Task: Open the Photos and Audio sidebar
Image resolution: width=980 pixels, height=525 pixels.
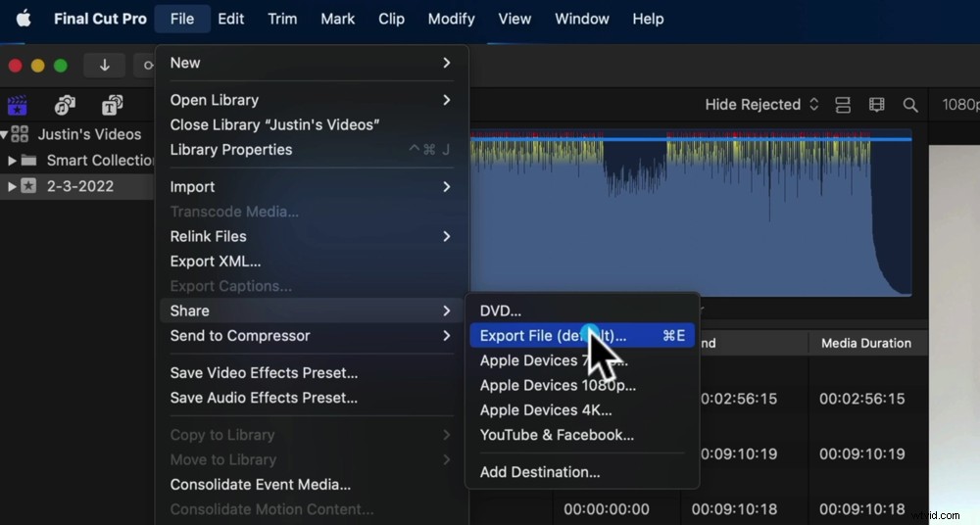Action: click(65, 105)
